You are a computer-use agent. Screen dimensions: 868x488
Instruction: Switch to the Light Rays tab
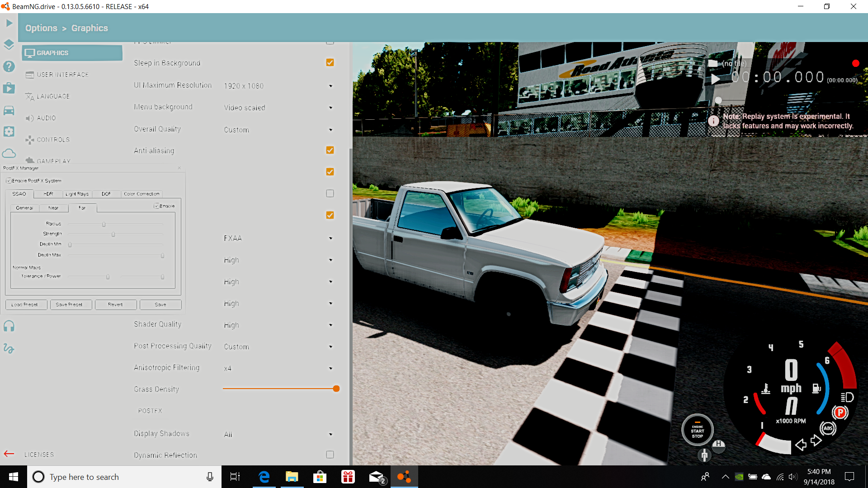[x=77, y=194]
